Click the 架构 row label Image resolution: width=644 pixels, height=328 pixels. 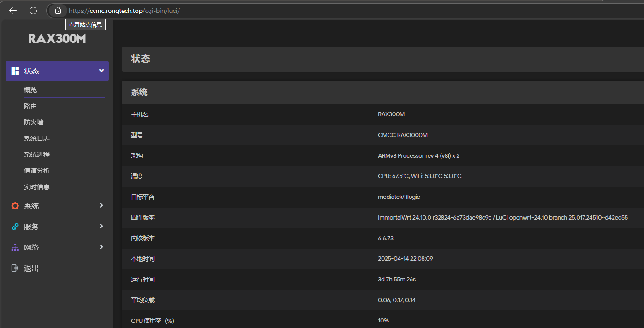pos(137,155)
